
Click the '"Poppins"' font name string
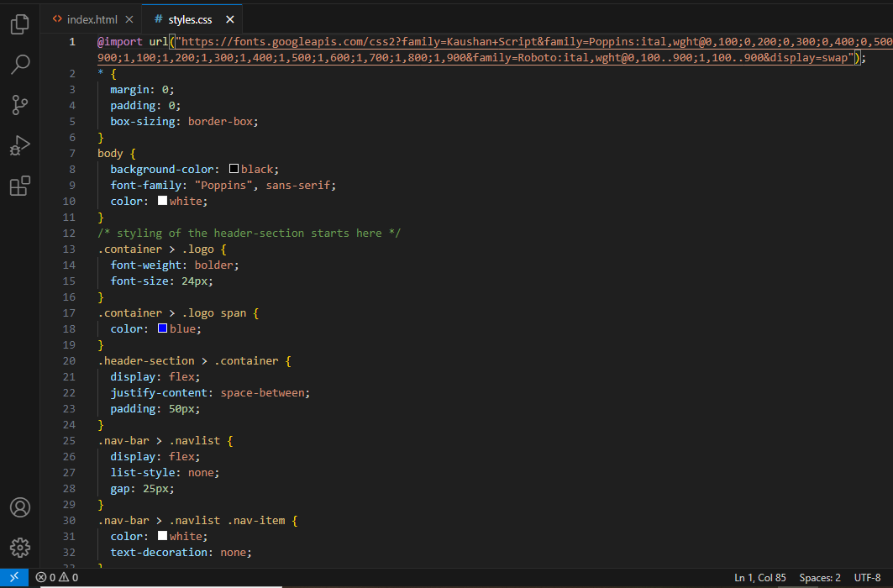223,185
